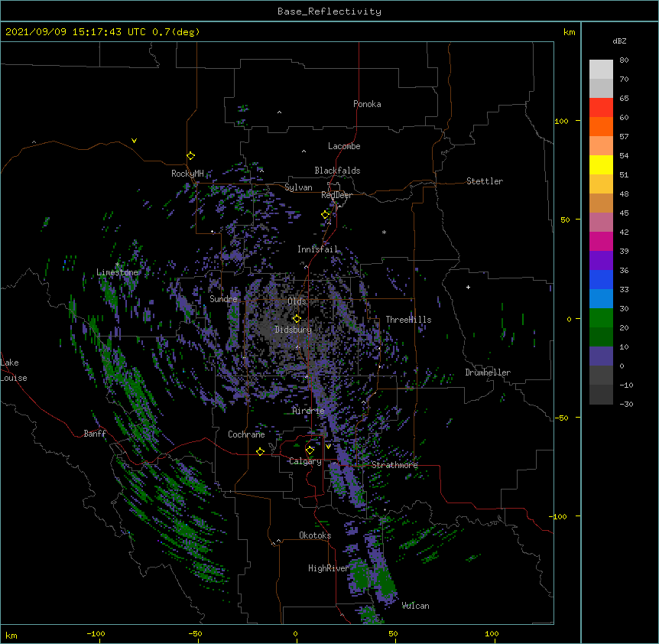Click the white asterisk marker east of Innisfail

tap(384, 232)
